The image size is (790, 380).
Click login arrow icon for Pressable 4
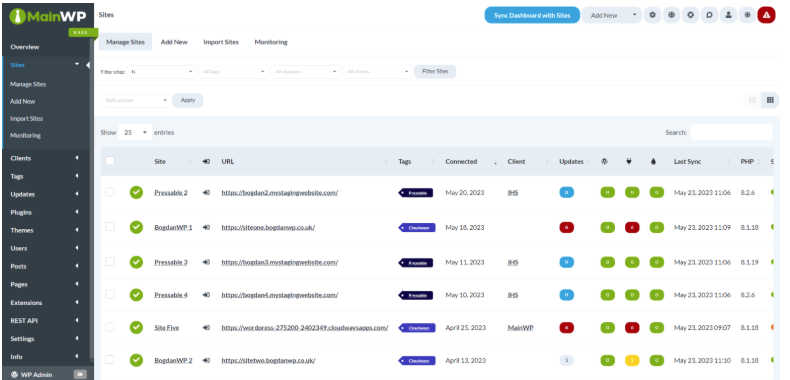pyautogui.click(x=206, y=295)
